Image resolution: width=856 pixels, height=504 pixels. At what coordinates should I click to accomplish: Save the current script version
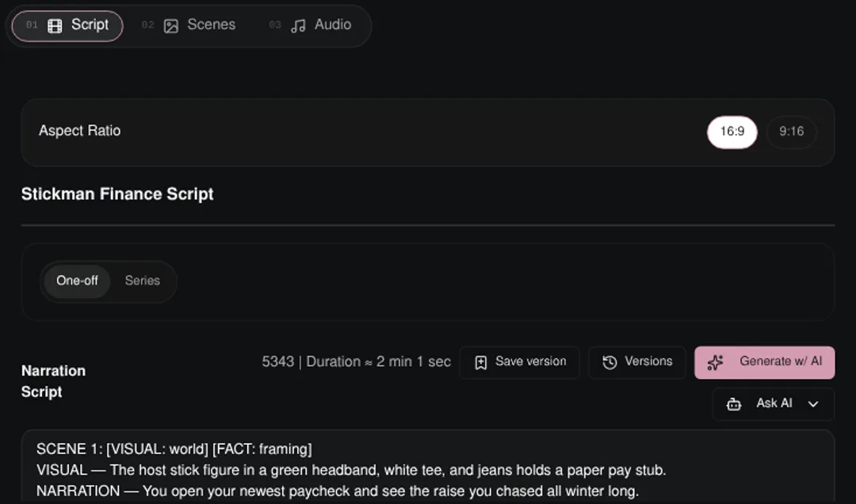click(x=519, y=362)
